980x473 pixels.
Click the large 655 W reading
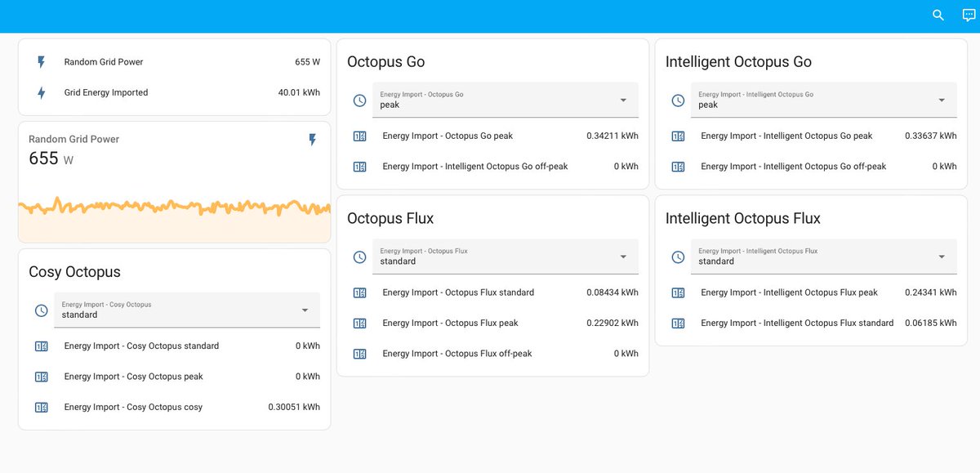tap(51, 159)
